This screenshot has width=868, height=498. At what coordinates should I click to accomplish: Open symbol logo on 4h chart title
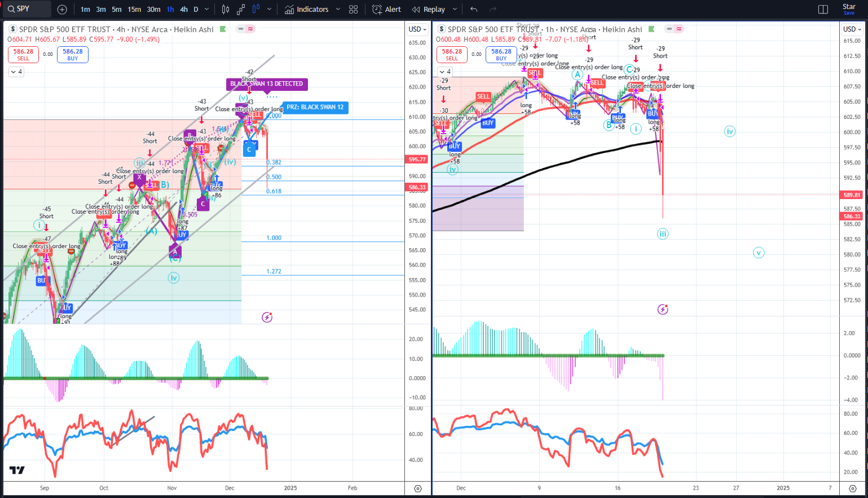pos(13,29)
